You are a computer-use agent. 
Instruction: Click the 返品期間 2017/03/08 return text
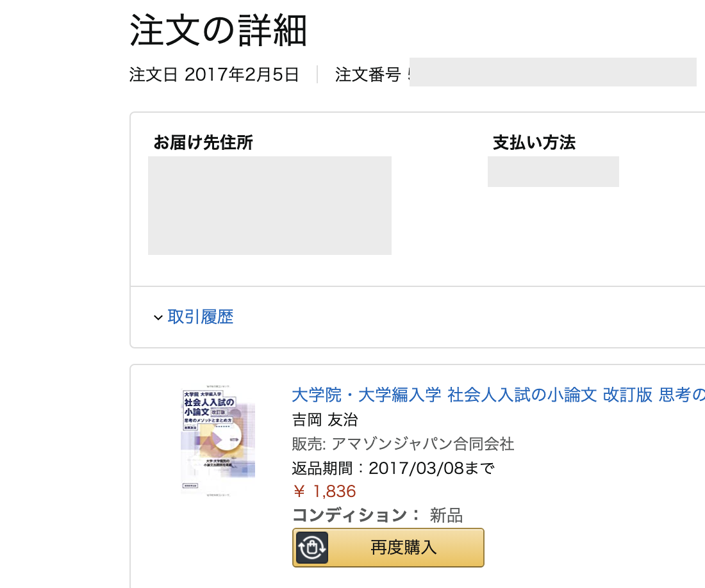tap(393, 468)
